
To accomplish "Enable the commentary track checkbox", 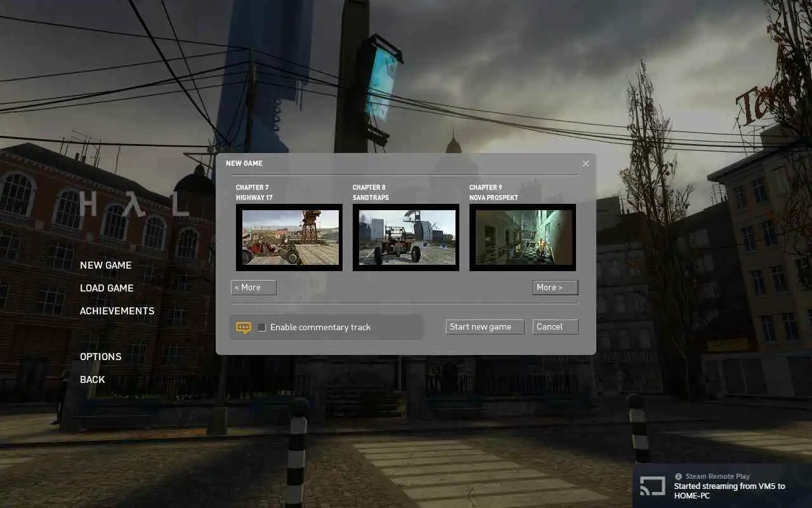I will coord(261,328).
